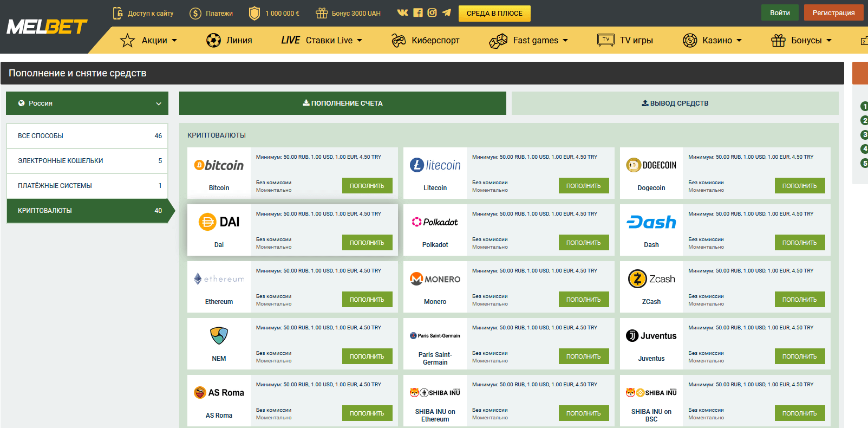The height and width of the screenshot is (428, 868).
Task: Click ПОПОЛНИТЬ for Paris Saint-Germain
Action: (x=584, y=356)
